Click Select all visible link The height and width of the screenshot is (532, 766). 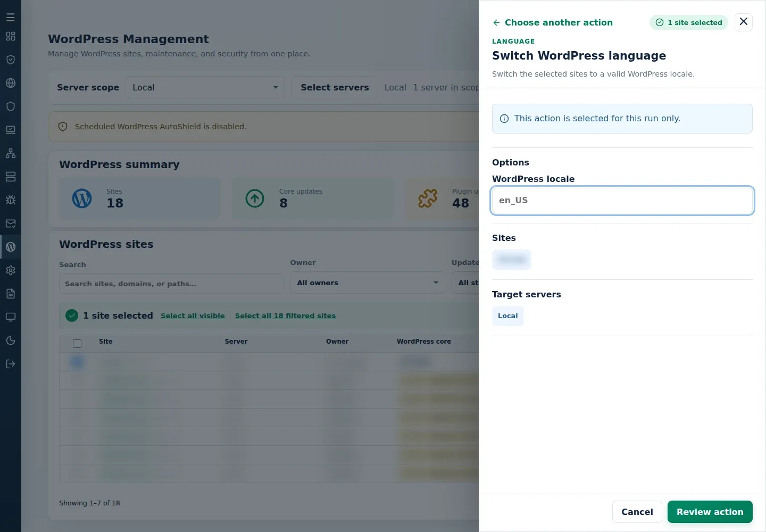[193, 315]
